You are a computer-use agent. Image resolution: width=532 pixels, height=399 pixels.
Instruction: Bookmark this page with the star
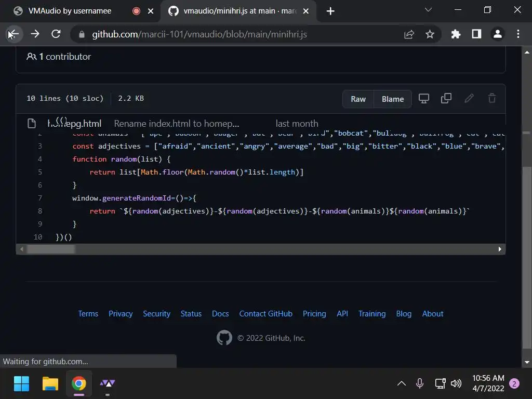point(430,34)
